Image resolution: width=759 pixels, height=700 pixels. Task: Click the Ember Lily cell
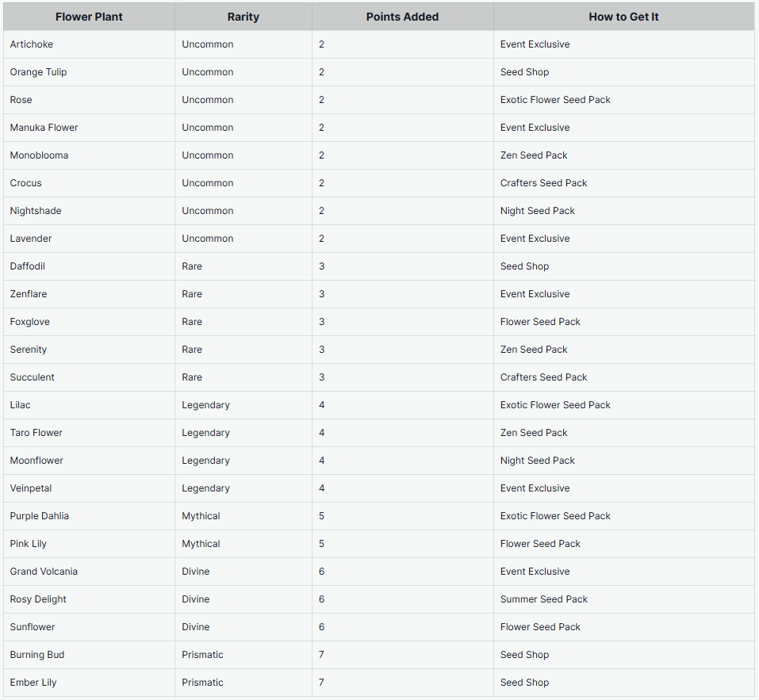[x=33, y=683]
